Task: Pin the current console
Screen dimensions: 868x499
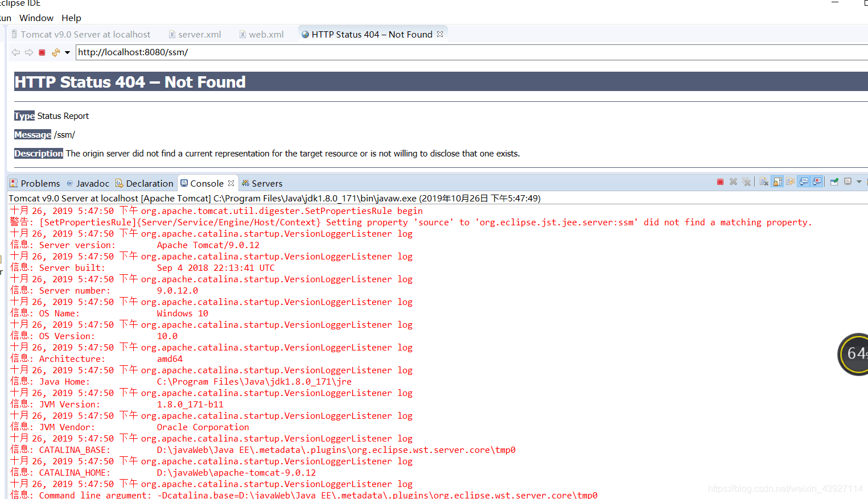Action: click(x=834, y=182)
